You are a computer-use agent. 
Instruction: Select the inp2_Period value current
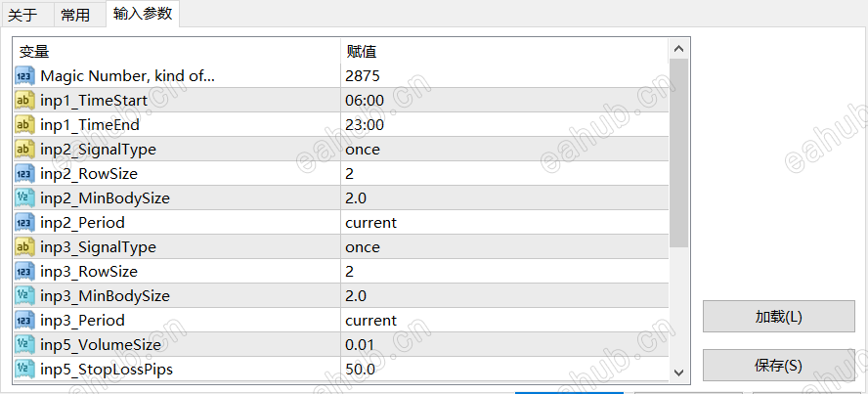(x=370, y=223)
